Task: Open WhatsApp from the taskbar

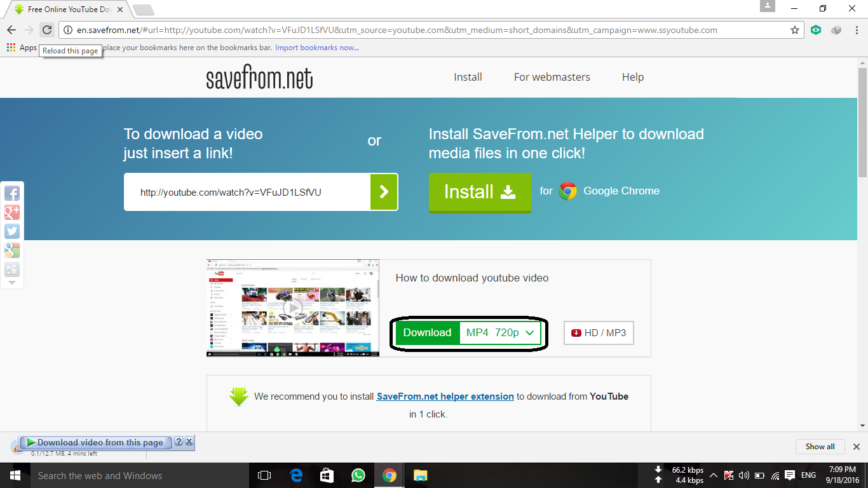Action: (358, 475)
